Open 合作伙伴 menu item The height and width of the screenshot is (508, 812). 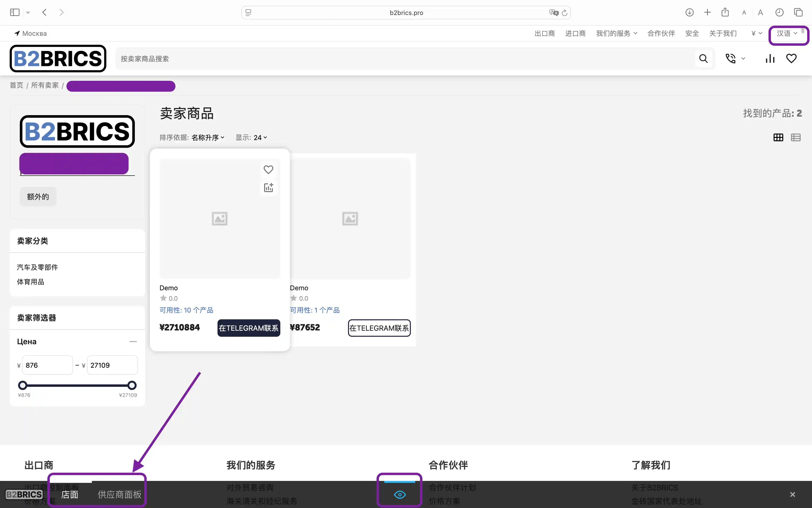click(x=661, y=33)
